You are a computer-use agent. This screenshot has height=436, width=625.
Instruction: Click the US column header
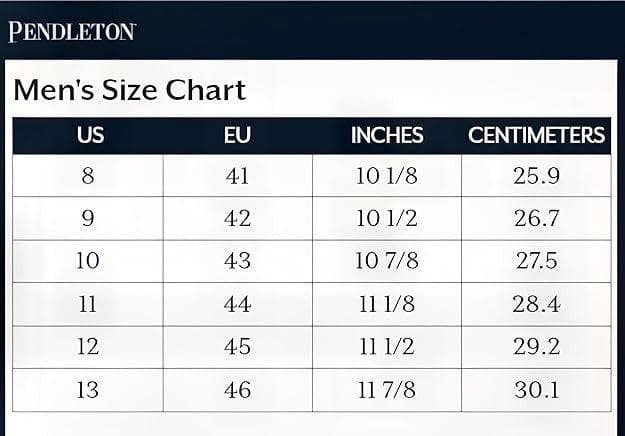[90, 136]
